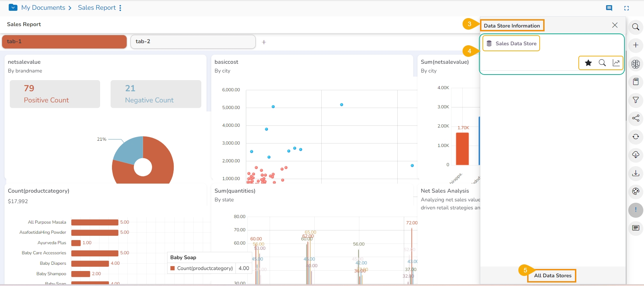Open the AI brain icon in sidebar

point(636,64)
